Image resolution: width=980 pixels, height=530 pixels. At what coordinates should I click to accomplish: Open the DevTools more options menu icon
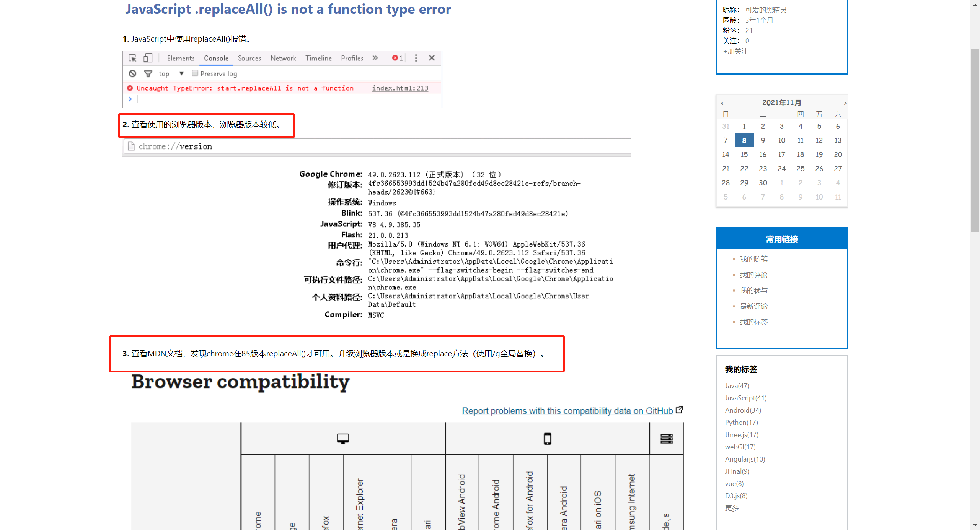416,58
